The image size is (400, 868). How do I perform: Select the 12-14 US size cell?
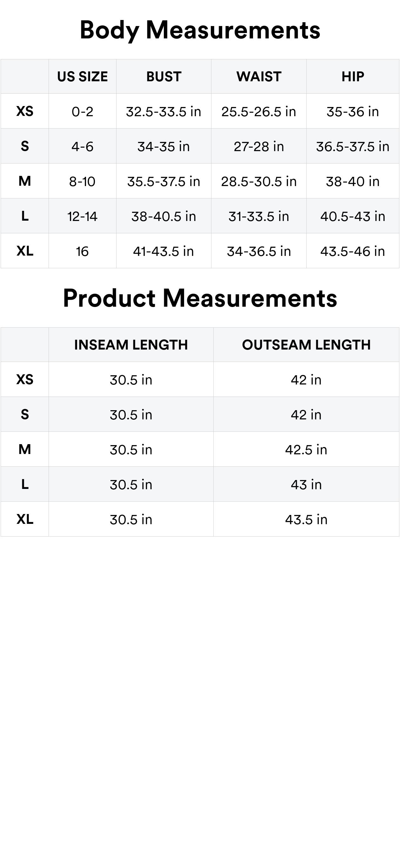point(82,216)
